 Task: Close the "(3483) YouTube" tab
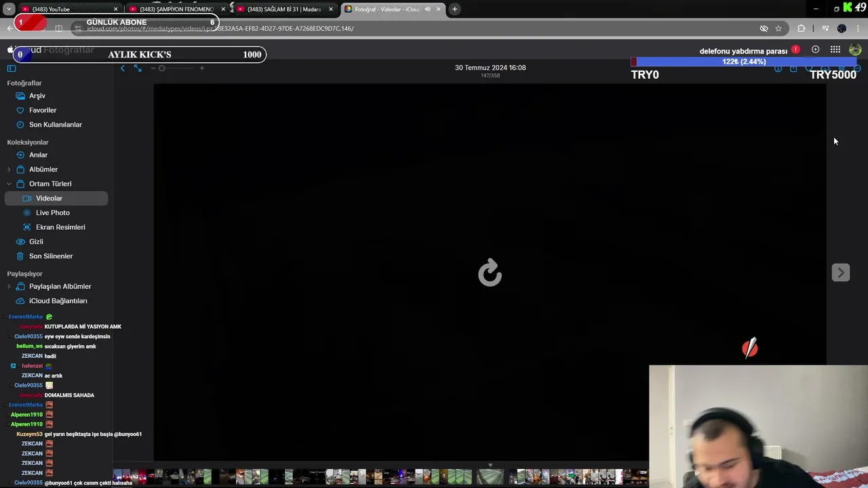pos(115,9)
